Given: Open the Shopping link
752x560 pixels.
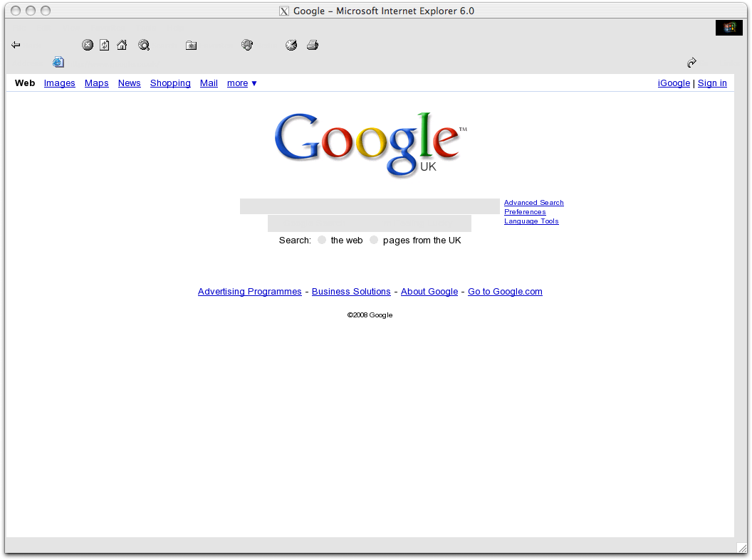Looking at the screenshot, I should tap(170, 83).
